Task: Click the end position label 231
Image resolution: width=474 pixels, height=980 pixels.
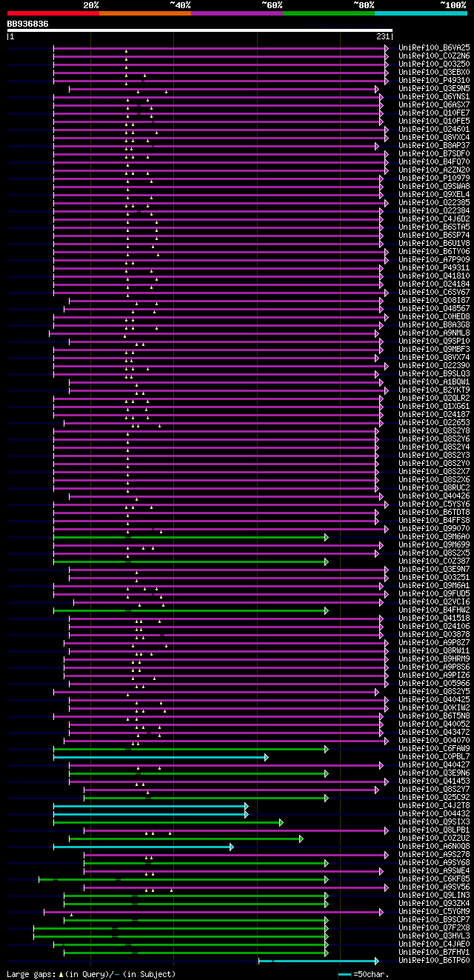Action: [384, 36]
